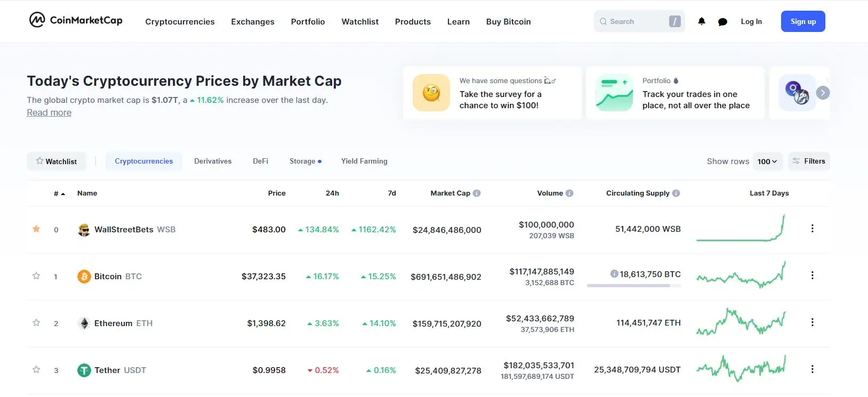
Task: Unfavorite WallStreetBets using its yellow star
Action: pos(36,229)
